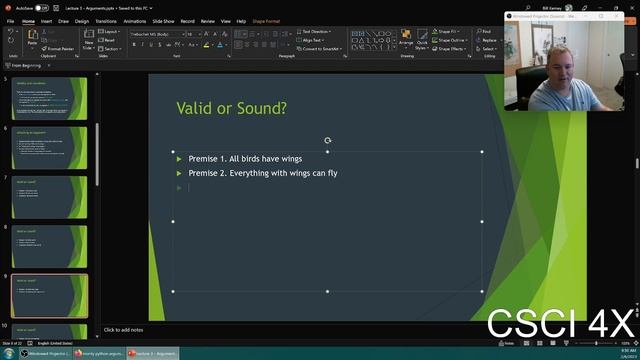
Task: Increase font size icon
Action: pos(207,34)
